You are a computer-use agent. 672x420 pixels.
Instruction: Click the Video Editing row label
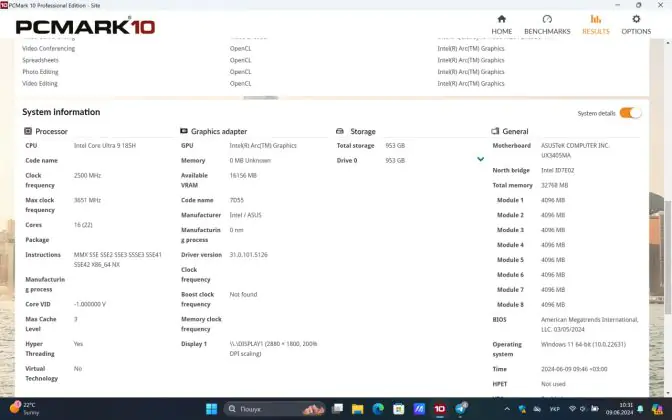[x=40, y=83]
